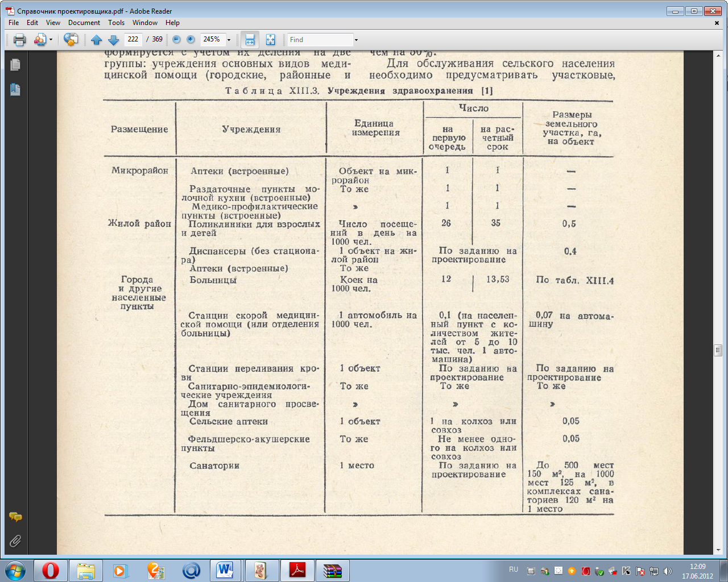Select the page number field showing 222
The image size is (728, 582).
pyautogui.click(x=133, y=39)
